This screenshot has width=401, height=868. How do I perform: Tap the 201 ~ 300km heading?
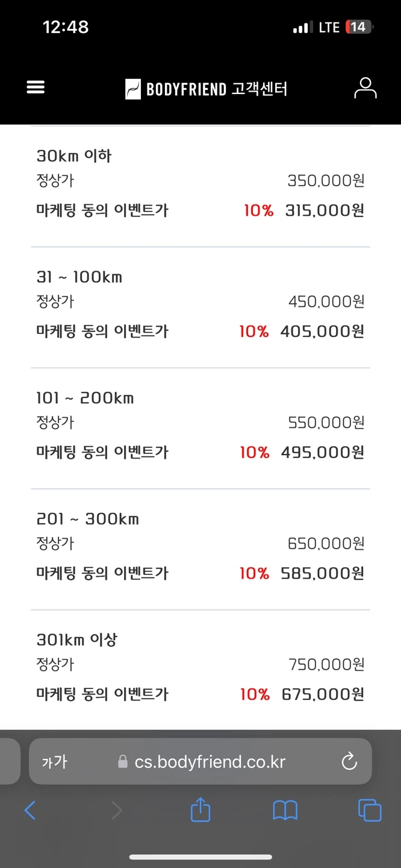87,519
